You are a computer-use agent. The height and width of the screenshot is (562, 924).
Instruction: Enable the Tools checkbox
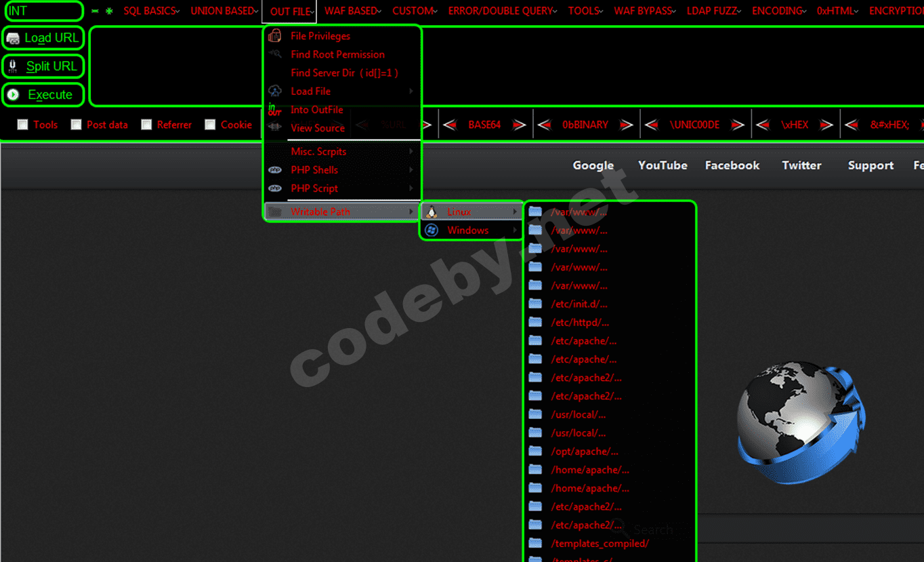[x=22, y=125]
